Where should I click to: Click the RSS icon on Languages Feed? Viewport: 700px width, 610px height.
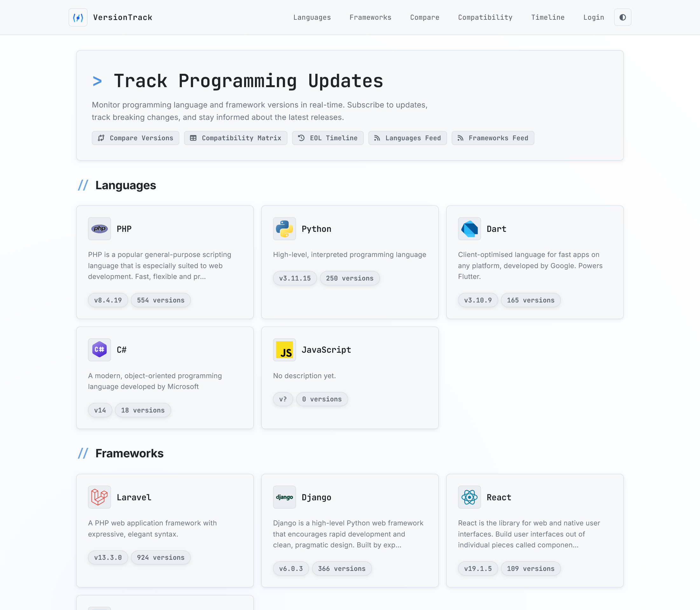[378, 138]
